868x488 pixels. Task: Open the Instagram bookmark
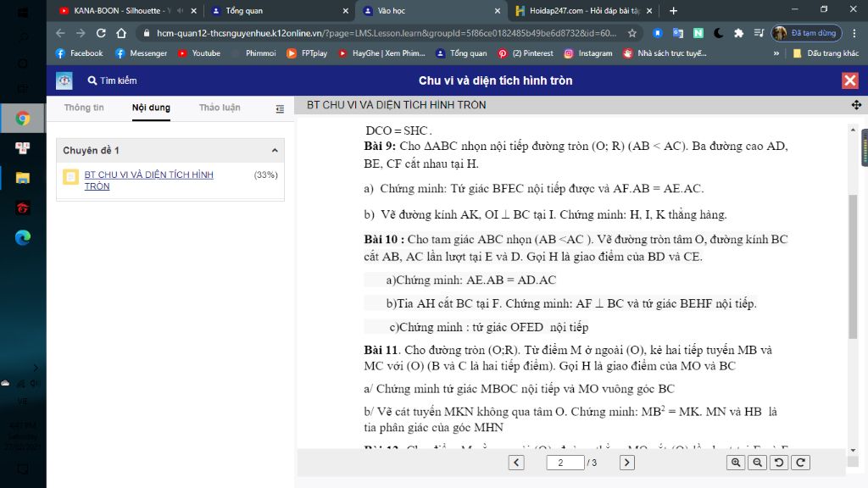click(588, 53)
